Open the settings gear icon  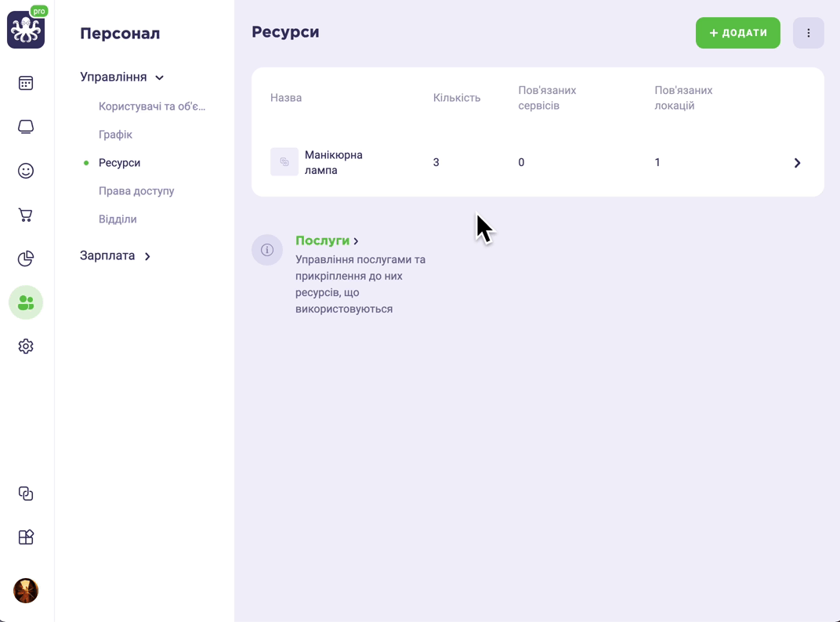point(26,346)
